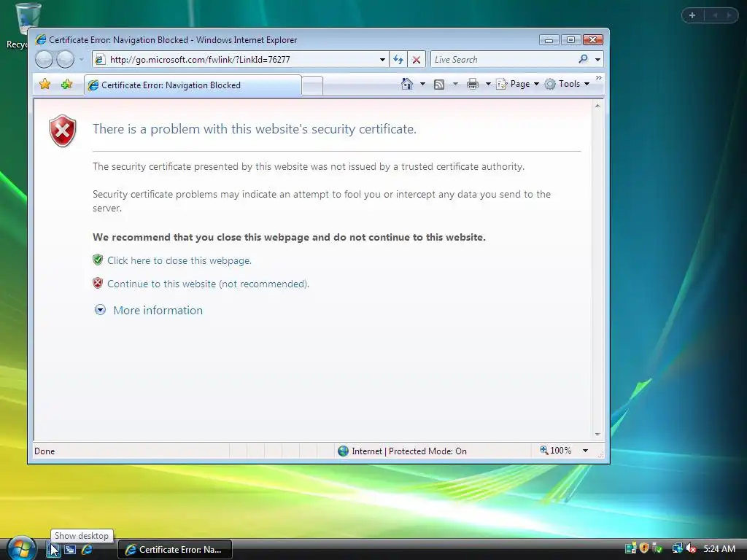Screen dimensions: 747x560
Task: Open the Windows Start orb
Action: pyautogui.click(x=21, y=548)
